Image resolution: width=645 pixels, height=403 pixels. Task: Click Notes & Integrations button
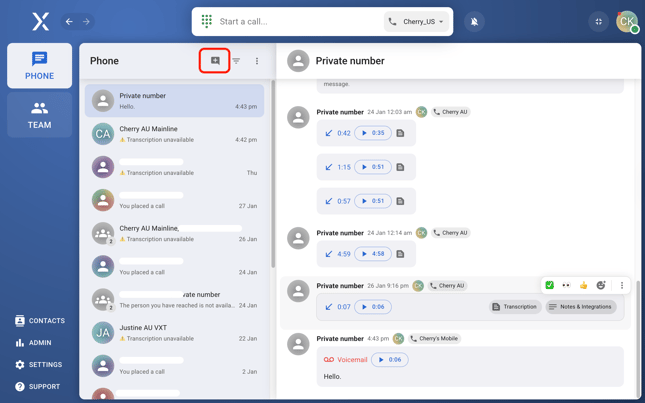(x=580, y=307)
